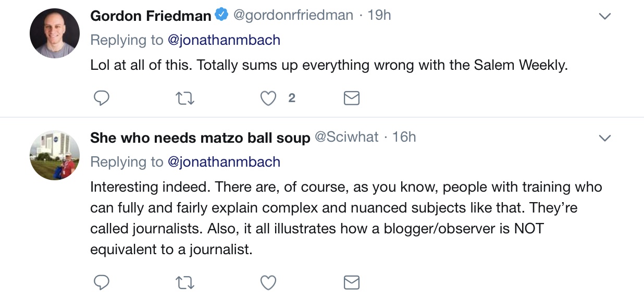The image size is (644, 299).
Task: Reply to Gordon Friedman's tweet
Action: point(101,98)
